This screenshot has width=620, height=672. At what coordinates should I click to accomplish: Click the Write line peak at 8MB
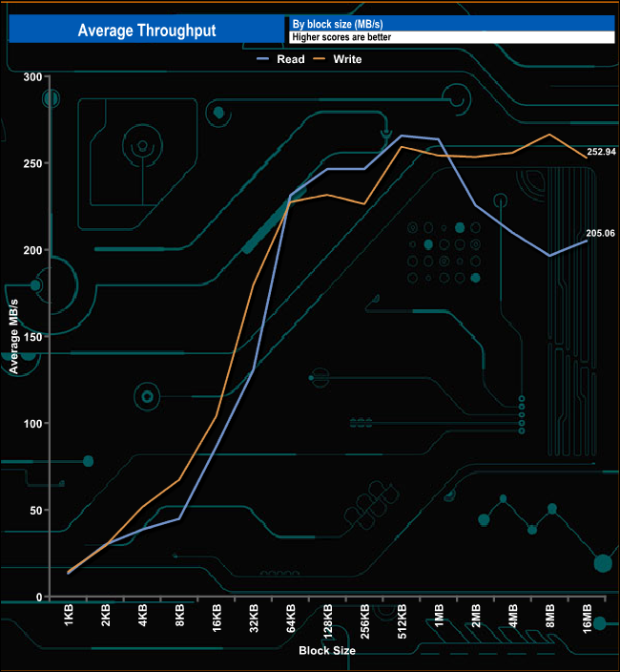coord(549,135)
